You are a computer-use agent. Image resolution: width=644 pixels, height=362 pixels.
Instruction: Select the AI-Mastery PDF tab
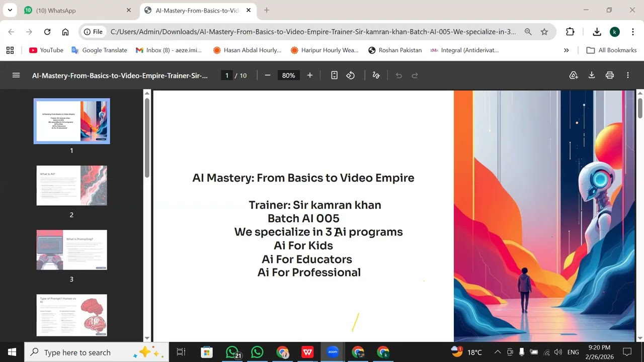tap(197, 10)
